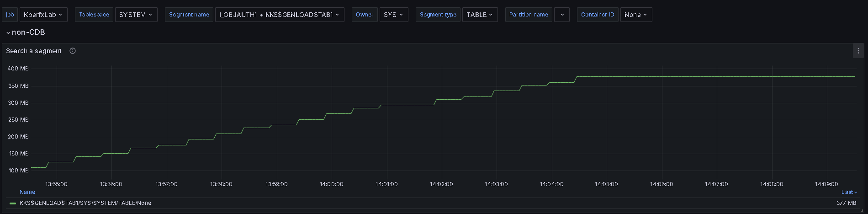Click the green series color swatch

tap(13, 203)
